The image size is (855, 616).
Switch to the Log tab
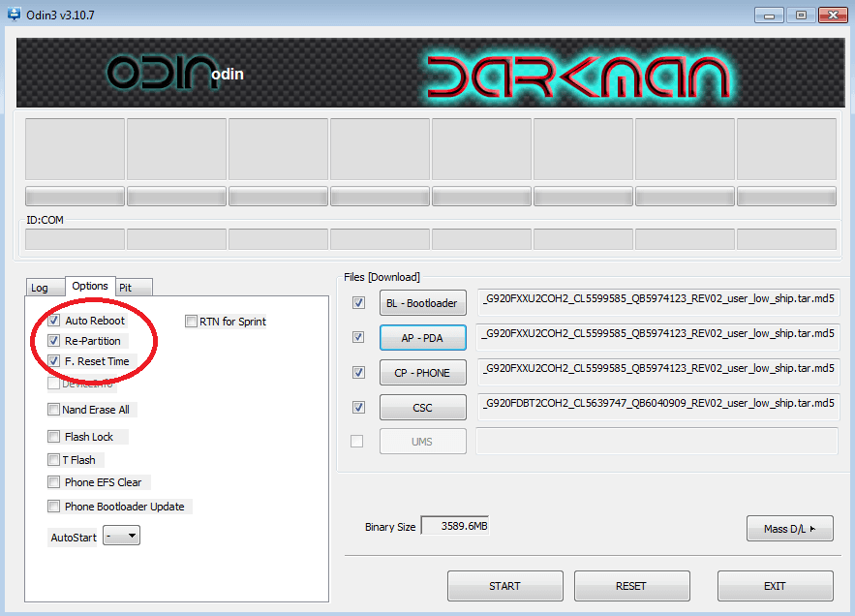(x=46, y=288)
